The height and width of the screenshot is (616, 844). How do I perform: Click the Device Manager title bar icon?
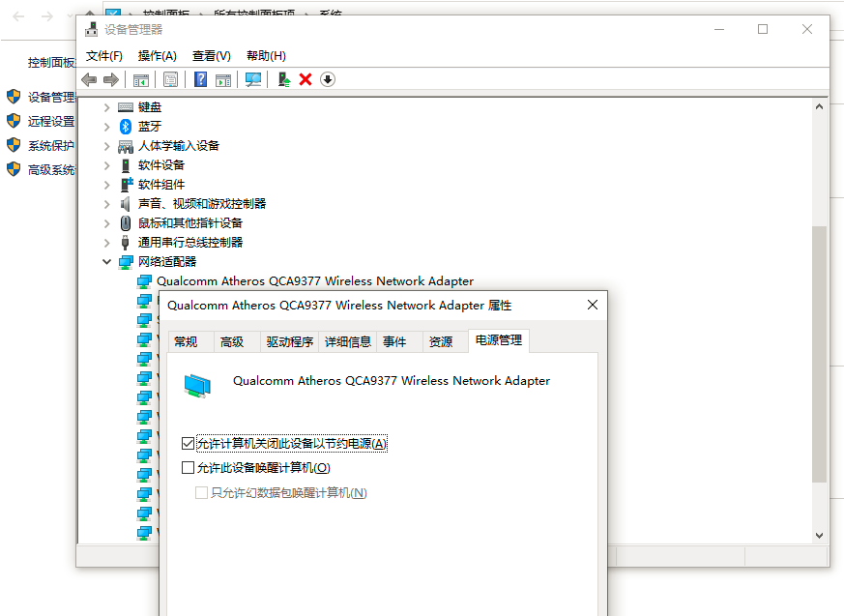92,30
